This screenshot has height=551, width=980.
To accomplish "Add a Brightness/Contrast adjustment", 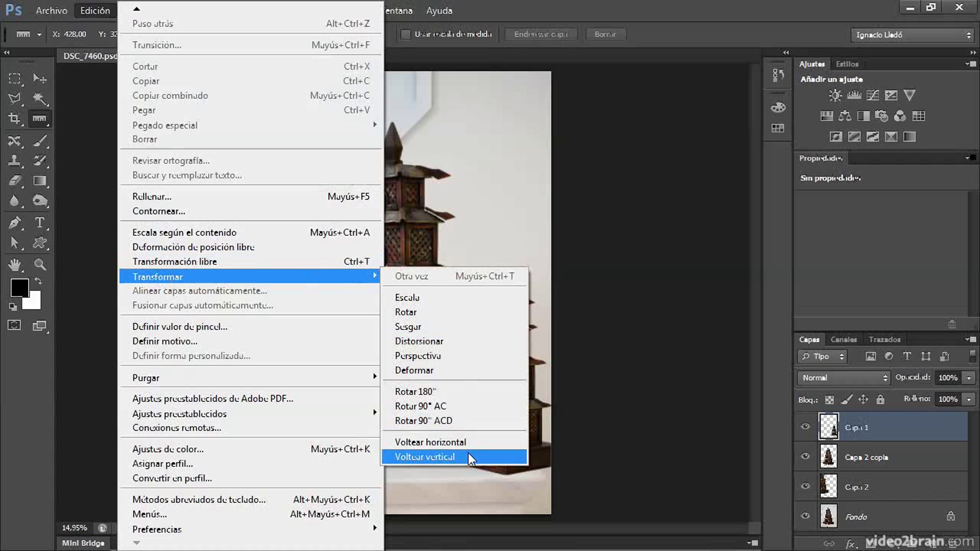I will coord(835,96).
